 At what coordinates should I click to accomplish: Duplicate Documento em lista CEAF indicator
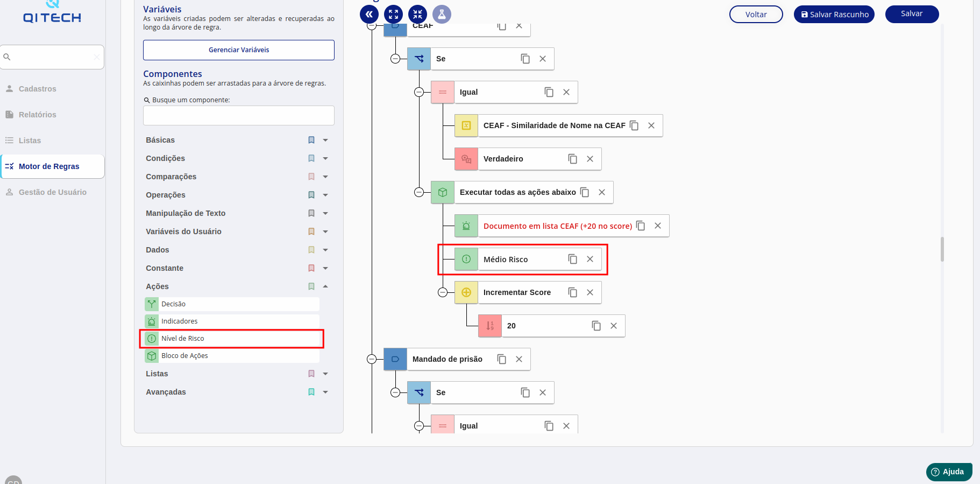(641, 226)
